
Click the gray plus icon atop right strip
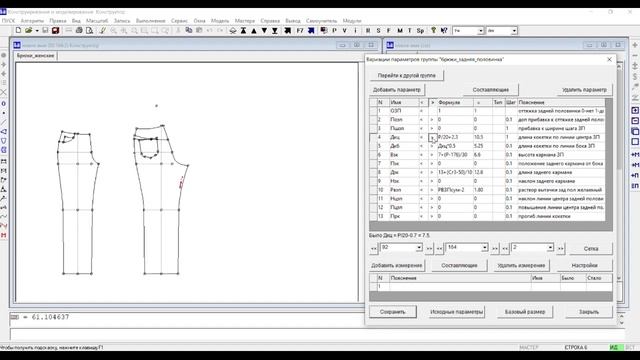(635, 45)
